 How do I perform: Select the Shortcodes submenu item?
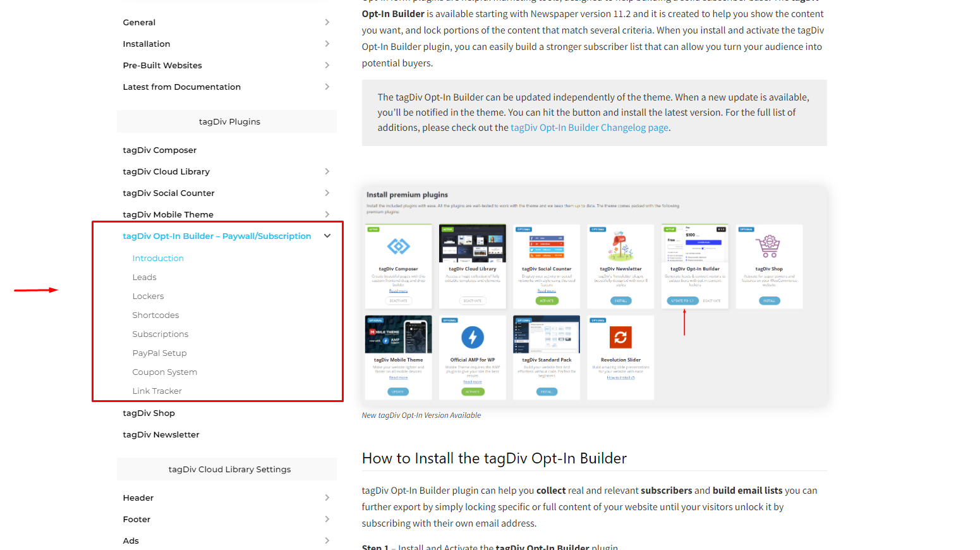click(x=155, y=315)
